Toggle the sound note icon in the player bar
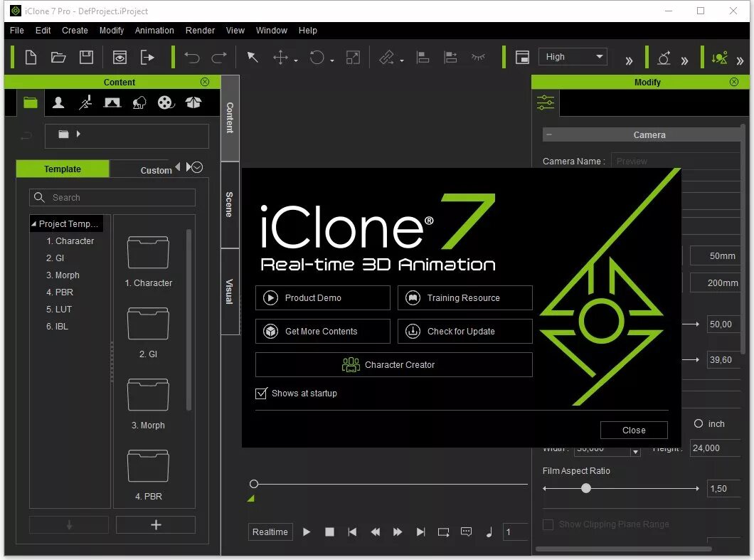This screenshot has height=560, width=754. [489, 532]
